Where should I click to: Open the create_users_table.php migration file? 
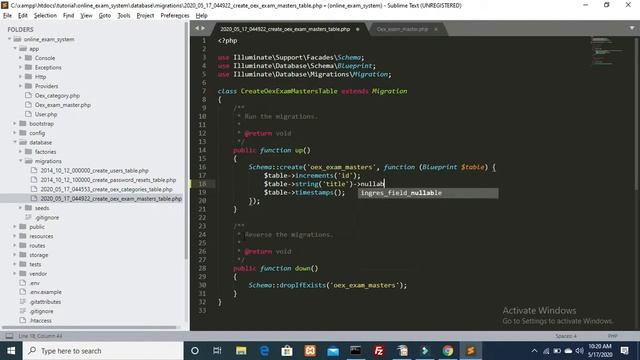(x=94, y=171)
